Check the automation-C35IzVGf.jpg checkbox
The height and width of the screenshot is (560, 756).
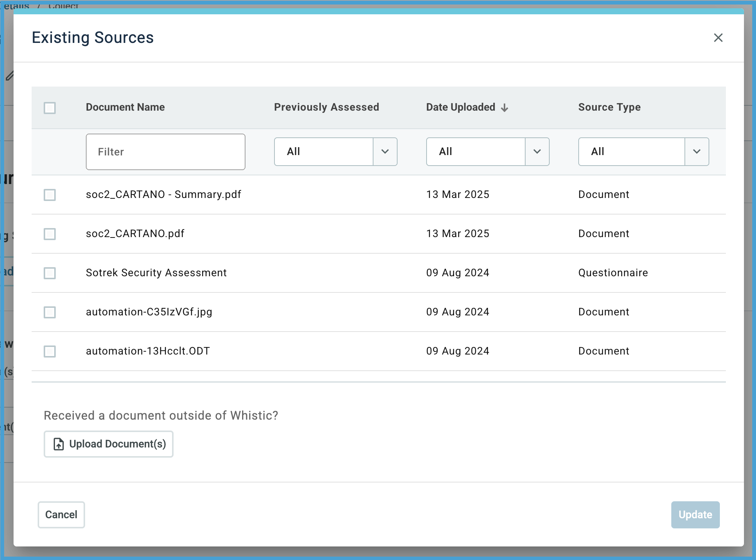click(49, 312)
